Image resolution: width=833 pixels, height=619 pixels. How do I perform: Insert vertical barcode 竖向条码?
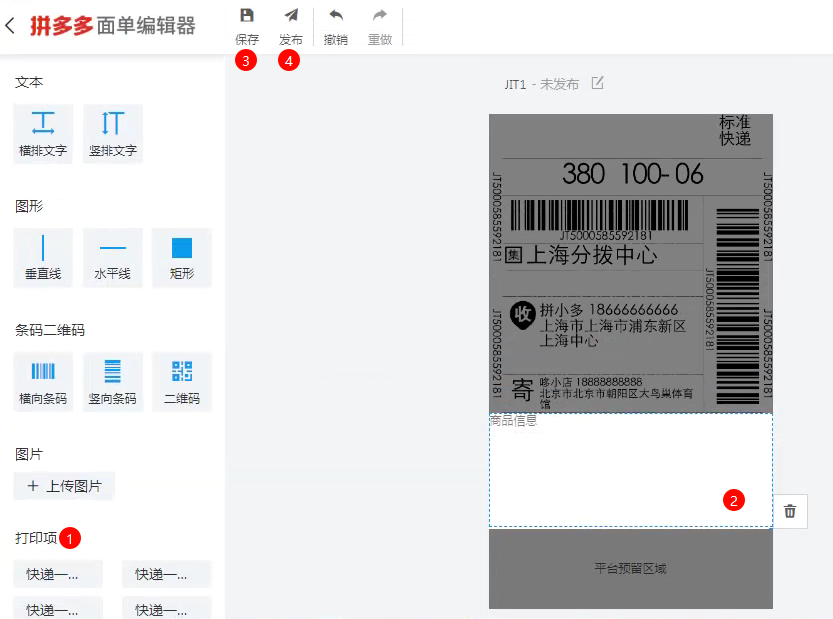(x=113, y=382)
